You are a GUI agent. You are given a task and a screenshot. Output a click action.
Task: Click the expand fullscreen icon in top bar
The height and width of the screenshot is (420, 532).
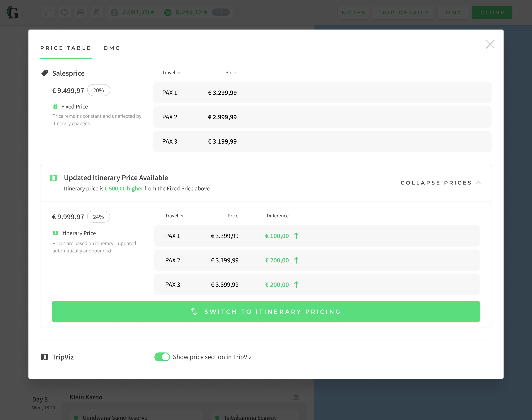coord(48,12)
